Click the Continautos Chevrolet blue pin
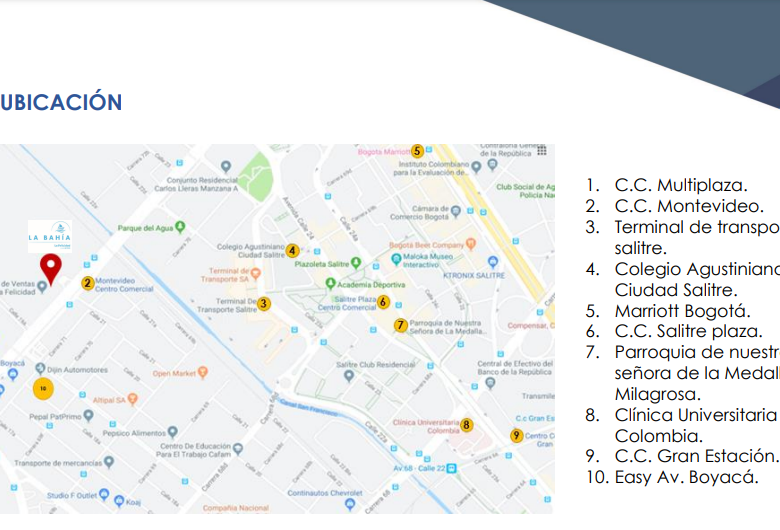This screenshot has width=780, height=530. 350,504
